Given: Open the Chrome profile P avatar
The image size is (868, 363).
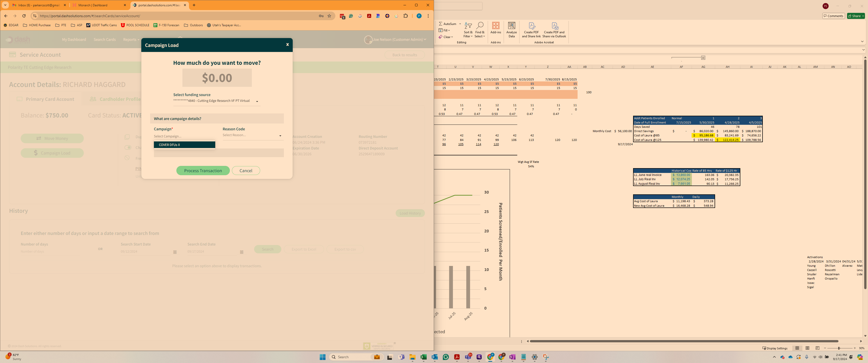Looking at the screenshot, I should click(419, 16).
